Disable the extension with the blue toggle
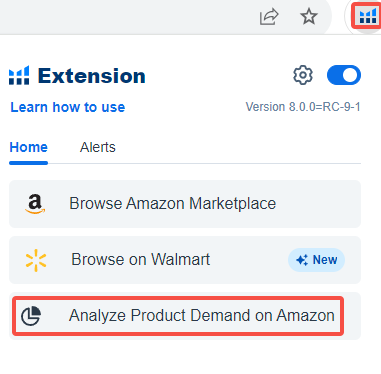This screenshot has height=374, width=381. pyautogui.click(x=344, y=75)
